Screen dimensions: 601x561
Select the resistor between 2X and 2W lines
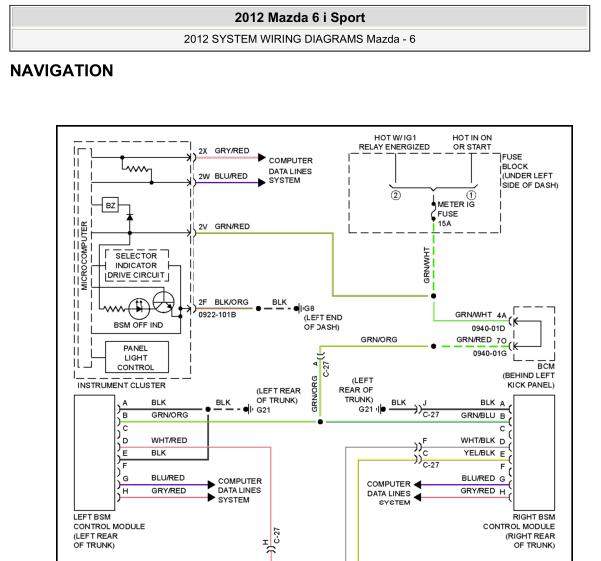[137, 169]
